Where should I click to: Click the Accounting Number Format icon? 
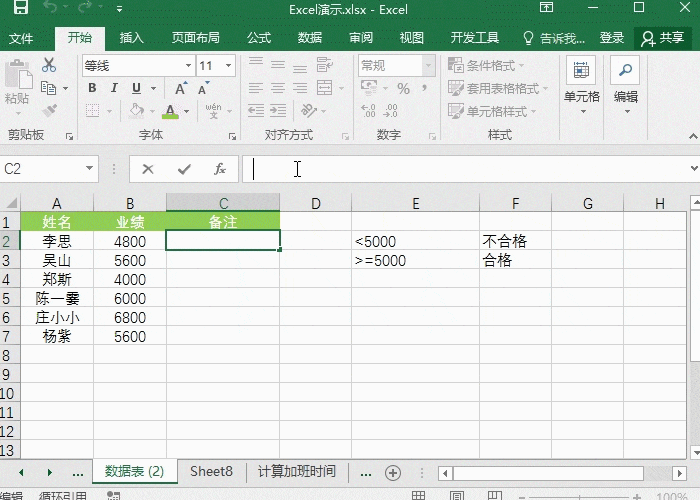coord(370,88)
